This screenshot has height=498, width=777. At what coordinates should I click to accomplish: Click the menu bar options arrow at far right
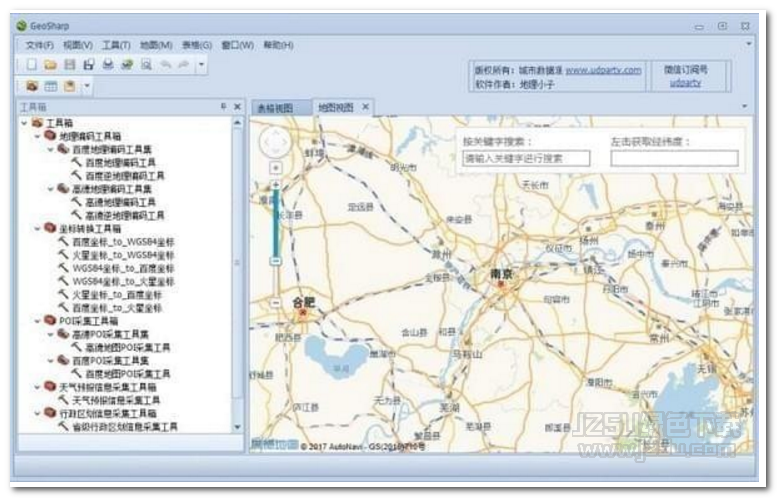tap(748, 44)
